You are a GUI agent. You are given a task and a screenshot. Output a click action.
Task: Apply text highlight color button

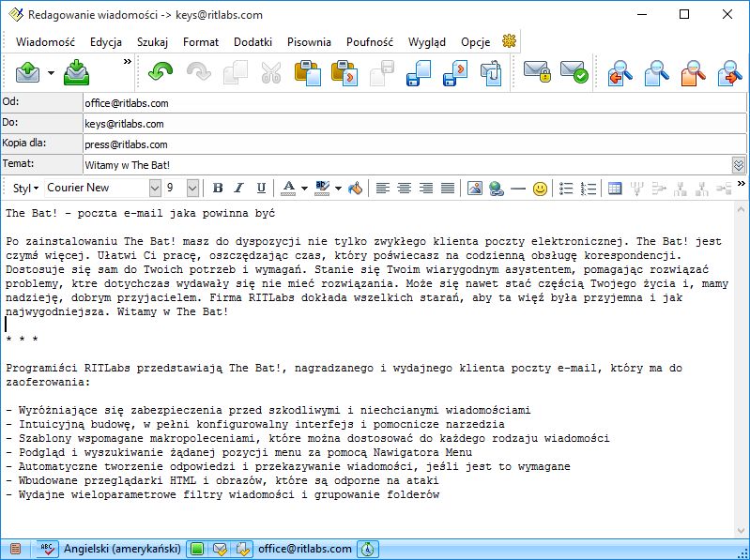pyautogui.click(x=322, y=189)
